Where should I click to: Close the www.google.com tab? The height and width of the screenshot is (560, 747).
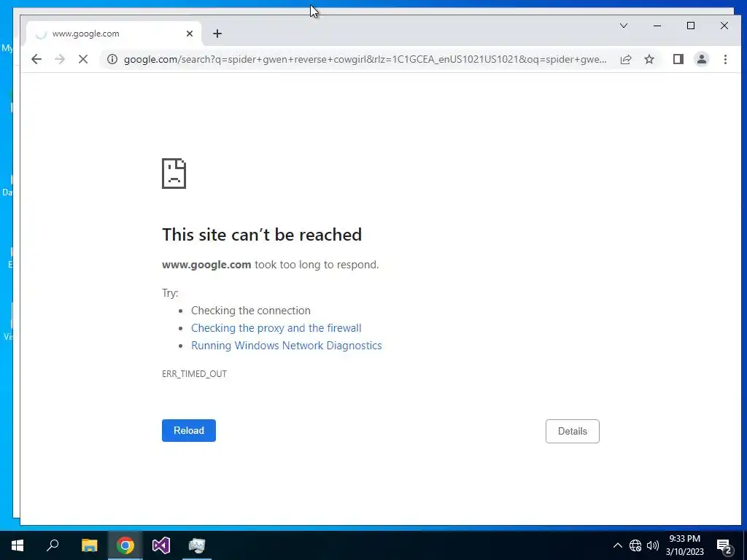pos(190,34)
